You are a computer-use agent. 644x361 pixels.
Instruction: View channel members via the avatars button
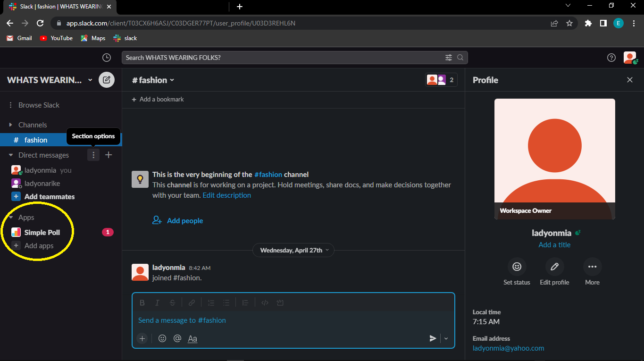pyautogui.click(x=441, y=80)
